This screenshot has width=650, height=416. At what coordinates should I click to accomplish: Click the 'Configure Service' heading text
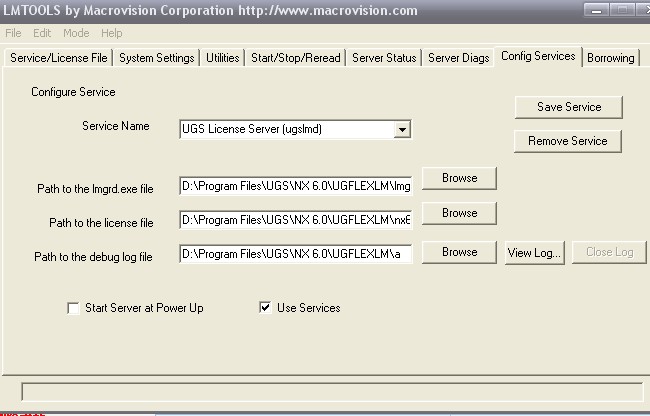[73, 92]
